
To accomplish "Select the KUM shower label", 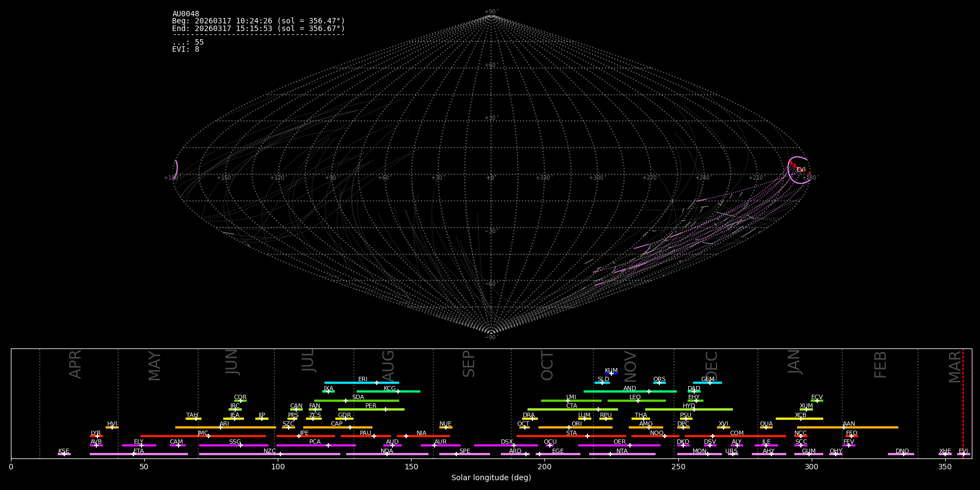I will [x=611, y=371].
